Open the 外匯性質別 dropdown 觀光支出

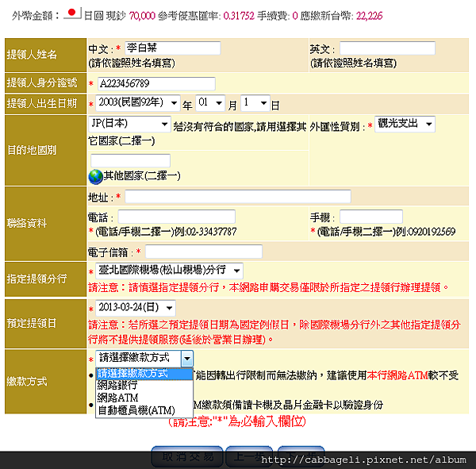(x=405, y=124)
